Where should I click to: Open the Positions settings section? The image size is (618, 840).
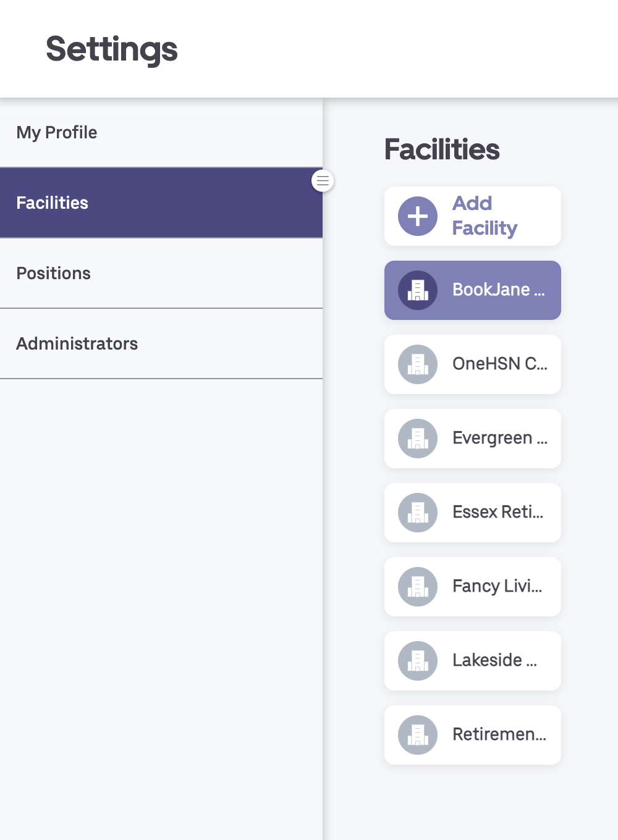coord(54,273)
